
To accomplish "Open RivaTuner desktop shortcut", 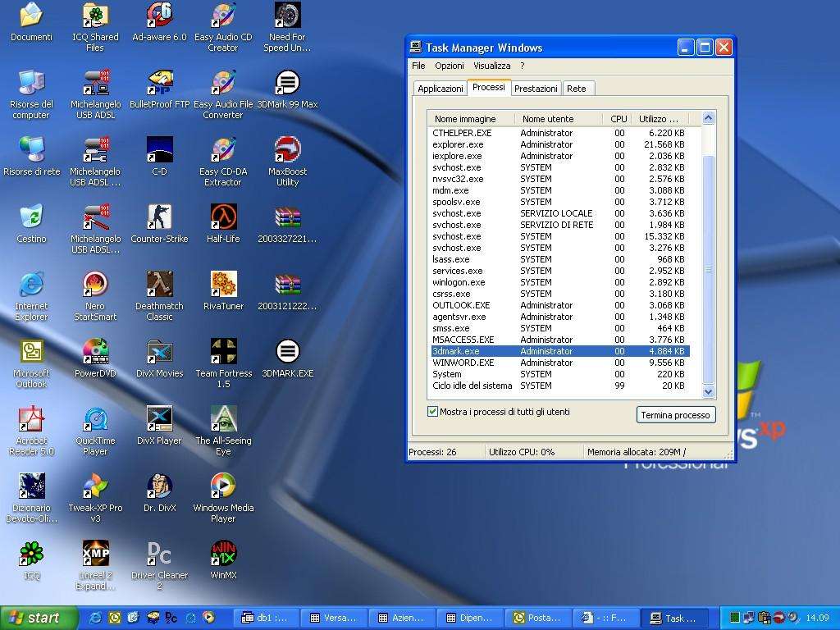I will pyautogui.click(x=223, y=292).
